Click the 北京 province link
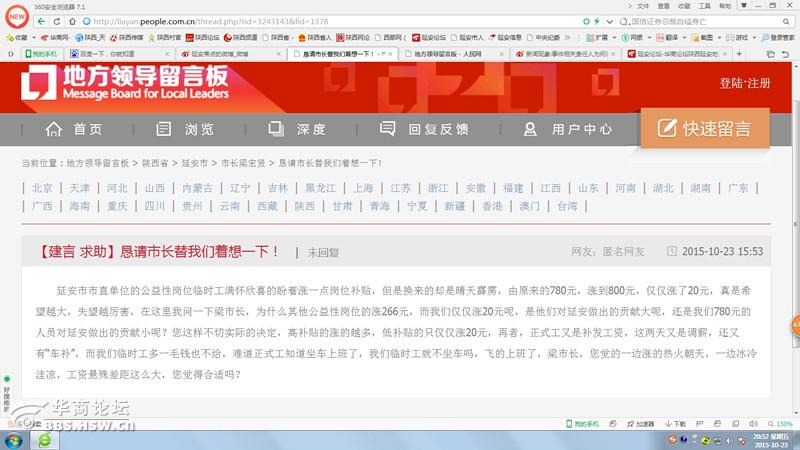The width and height of the screenshot is (800, 450). coord(42,188)
